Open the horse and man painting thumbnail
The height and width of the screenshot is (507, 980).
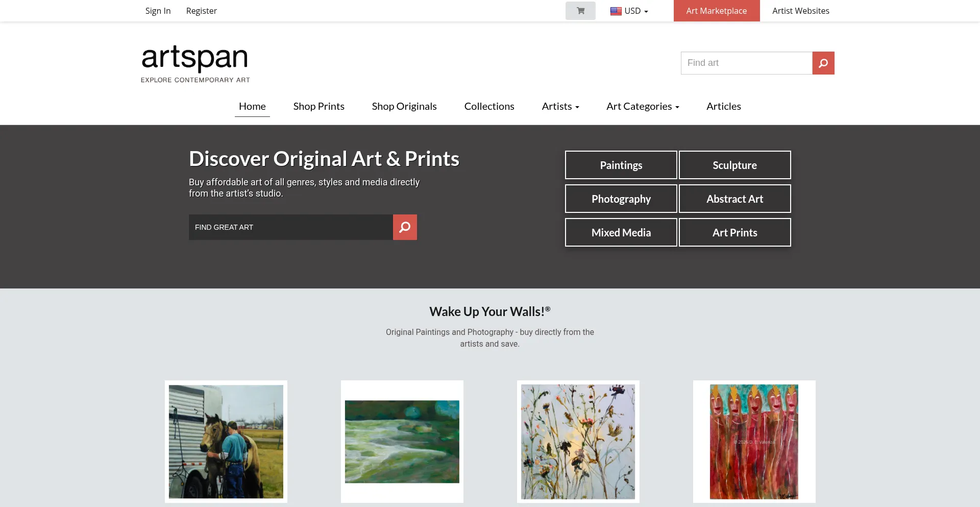pyautogui.click(x=226, y=441)
